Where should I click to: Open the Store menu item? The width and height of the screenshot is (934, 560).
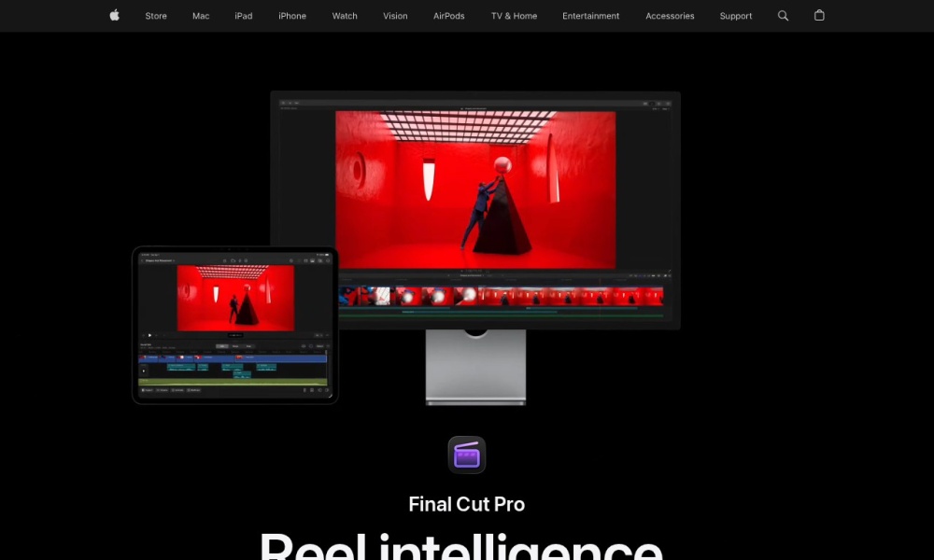[156, 16]
